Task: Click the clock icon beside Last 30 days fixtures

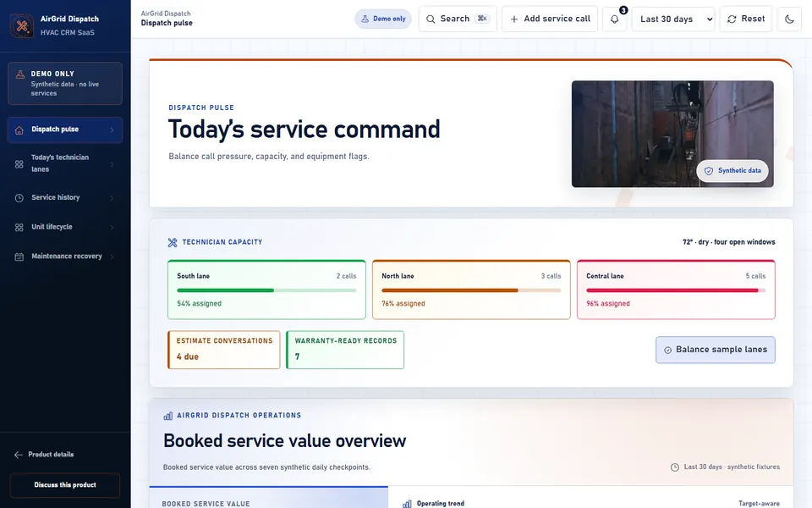Action: tap(675, 467)
